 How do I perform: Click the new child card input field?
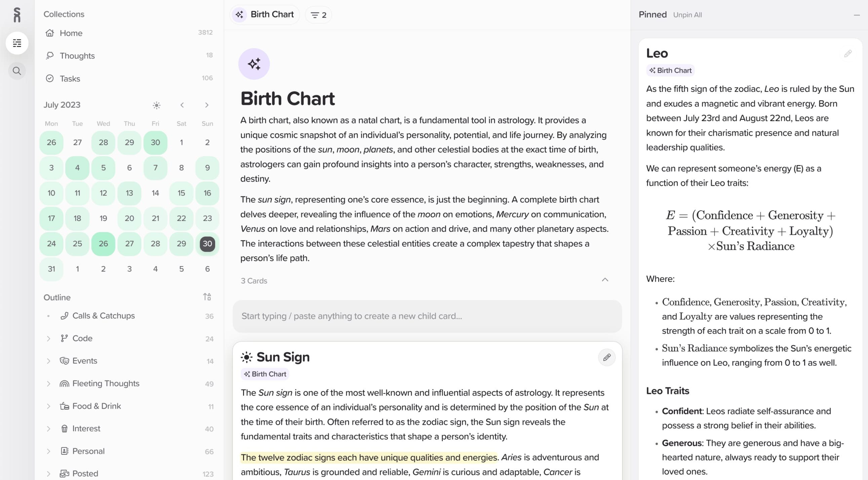click(x=427, y=316)
